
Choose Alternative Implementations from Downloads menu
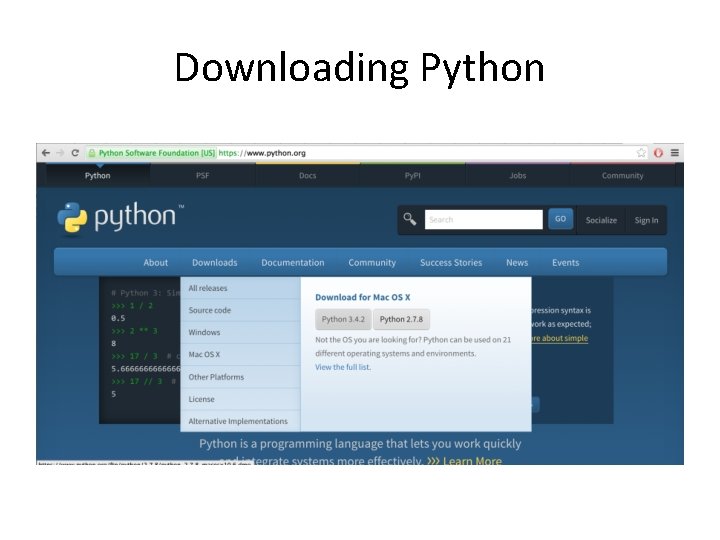pos(241,421)
